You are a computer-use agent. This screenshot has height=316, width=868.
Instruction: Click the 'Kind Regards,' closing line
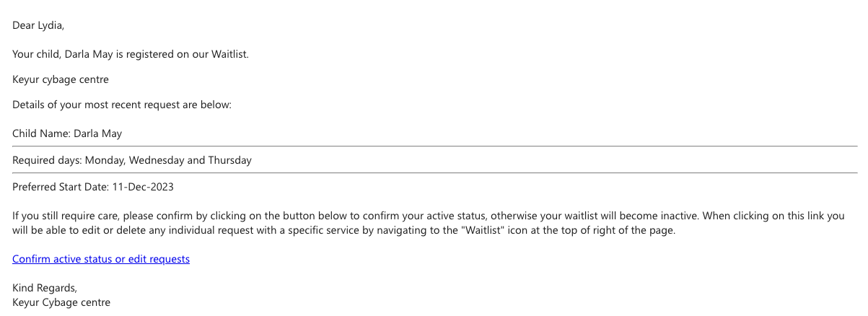45,289
